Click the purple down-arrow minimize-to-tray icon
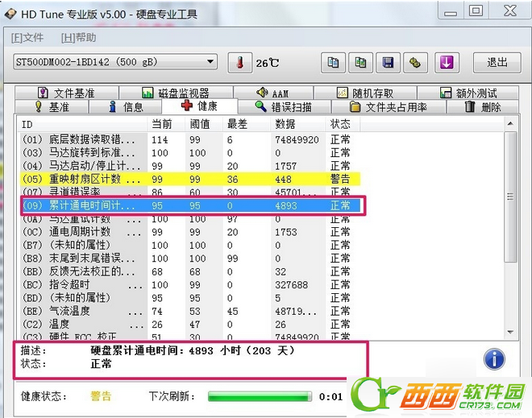The height and width of the screenshot is (418, 532). pos(447,63)
